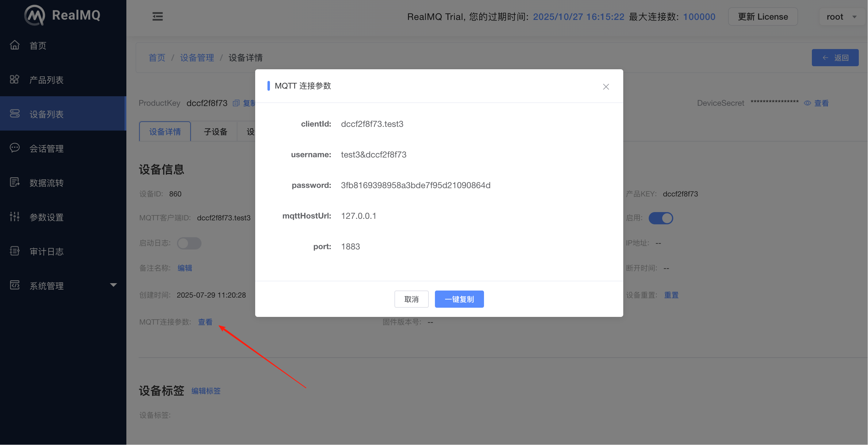868x445 pixels.
Task: Copy ProductKey using copy icon
Action: pyautogui.click(x=236, y=103)
